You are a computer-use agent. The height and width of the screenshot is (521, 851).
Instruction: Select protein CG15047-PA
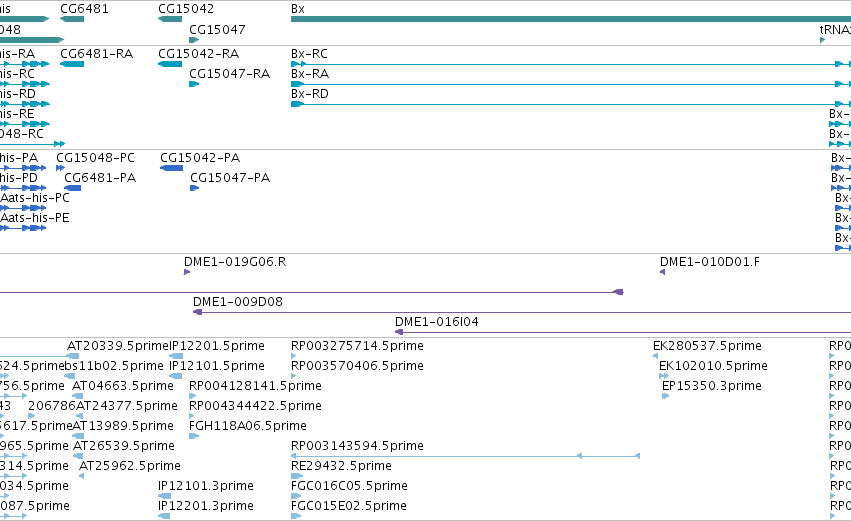coord(230,178)
